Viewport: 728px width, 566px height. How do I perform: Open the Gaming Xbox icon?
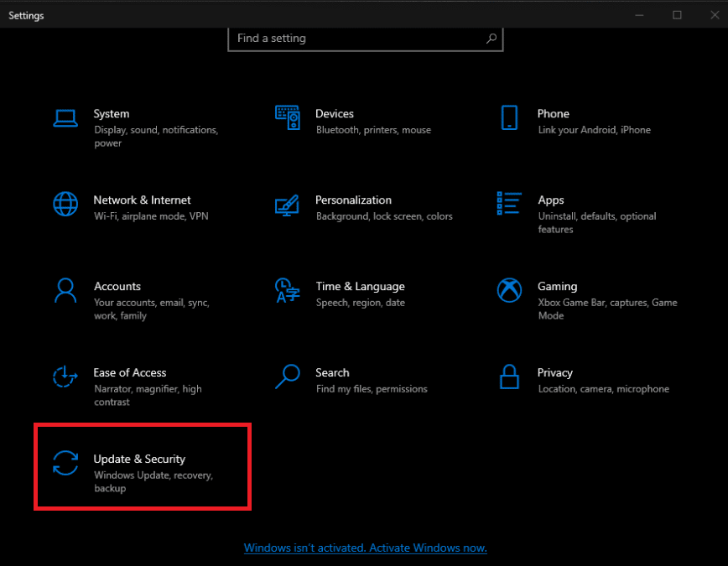pos(509,291)
